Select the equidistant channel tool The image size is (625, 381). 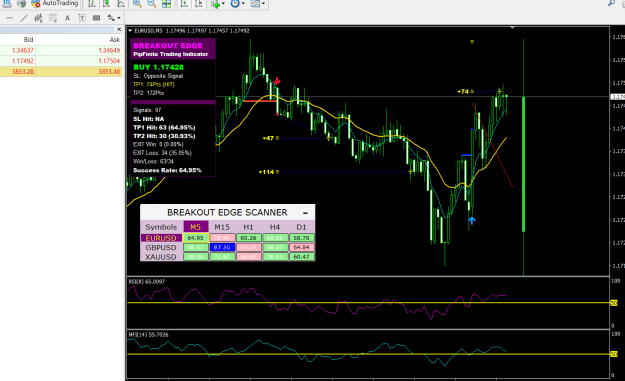38,18
